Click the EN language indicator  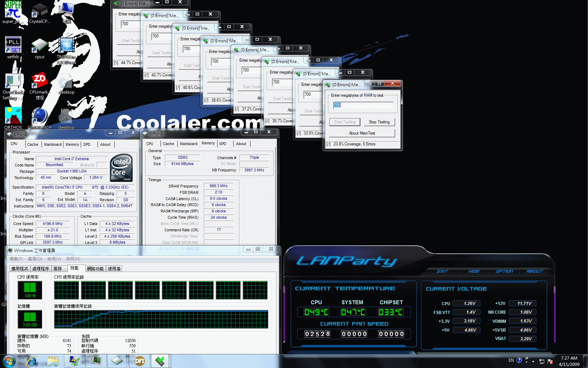511,360
